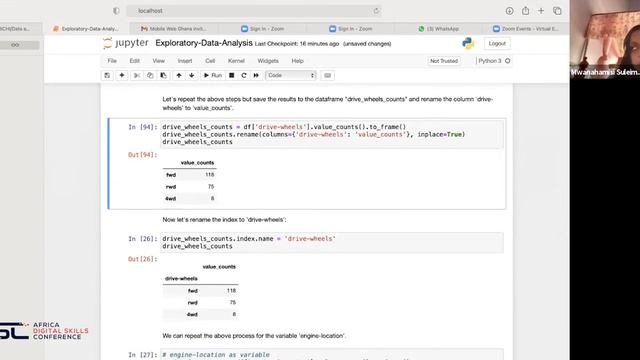Copy the selected cells using the toolbar icon
640x360 pixels.
150,76
